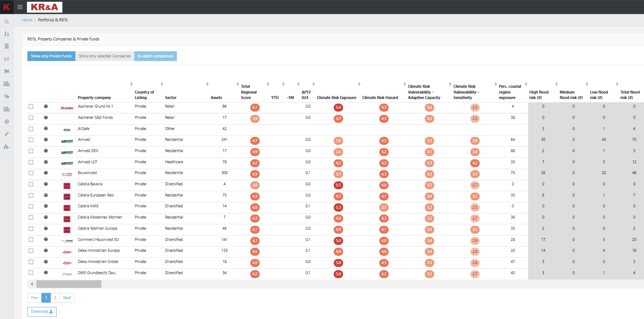The image size is (644, 319).
Task: Click the Prev page button
Action: (x=35, y=298)
